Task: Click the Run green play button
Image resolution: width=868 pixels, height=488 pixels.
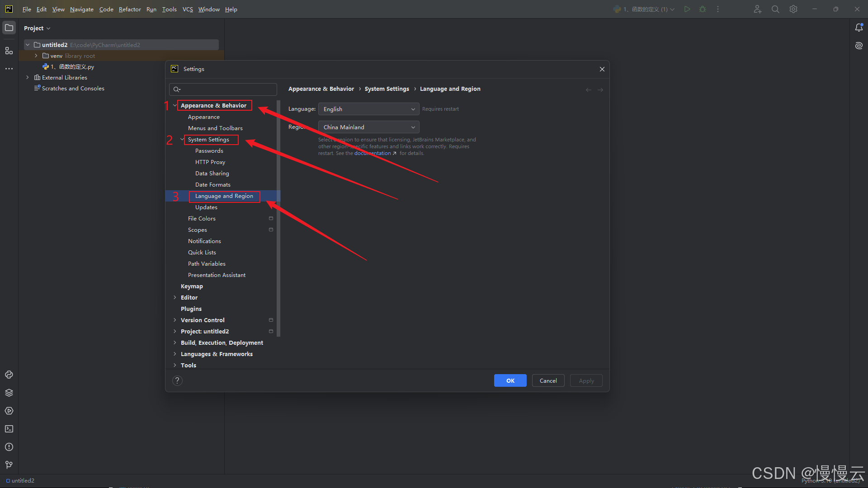Action: 687,9
